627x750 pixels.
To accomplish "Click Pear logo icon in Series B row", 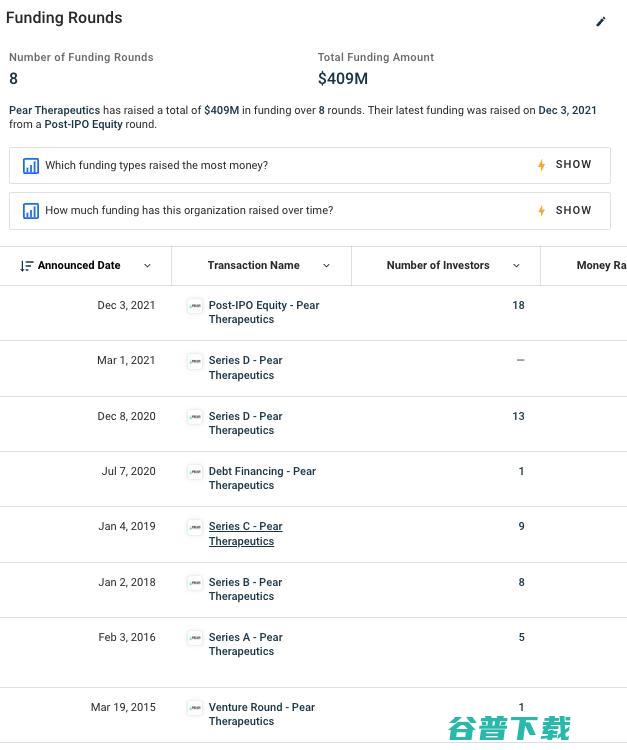I will pos(195,583).
